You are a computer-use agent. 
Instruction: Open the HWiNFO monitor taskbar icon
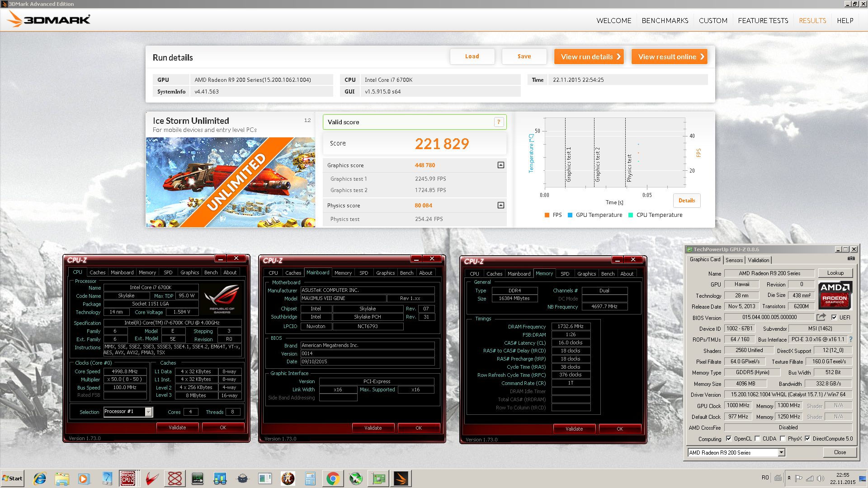click(x=198, y=479)
